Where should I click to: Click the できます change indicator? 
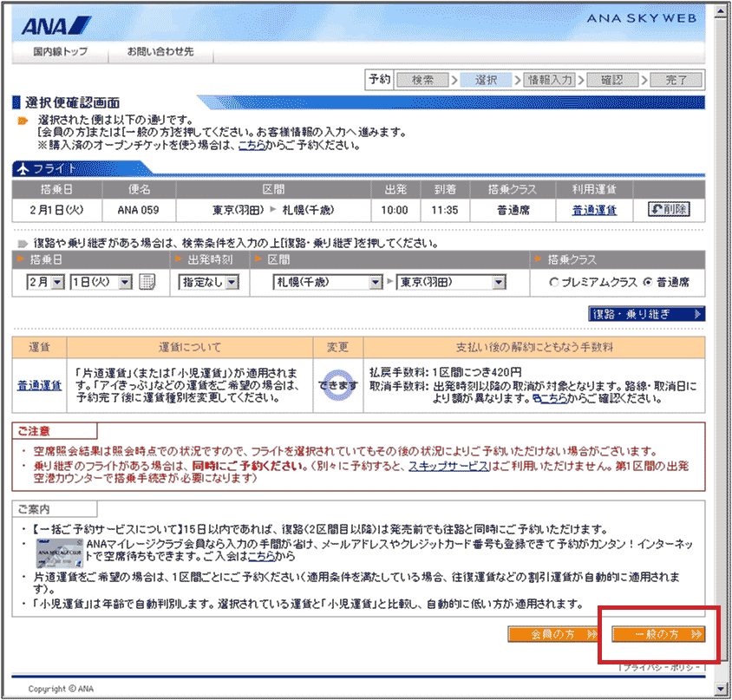click(x=338, y=385)
